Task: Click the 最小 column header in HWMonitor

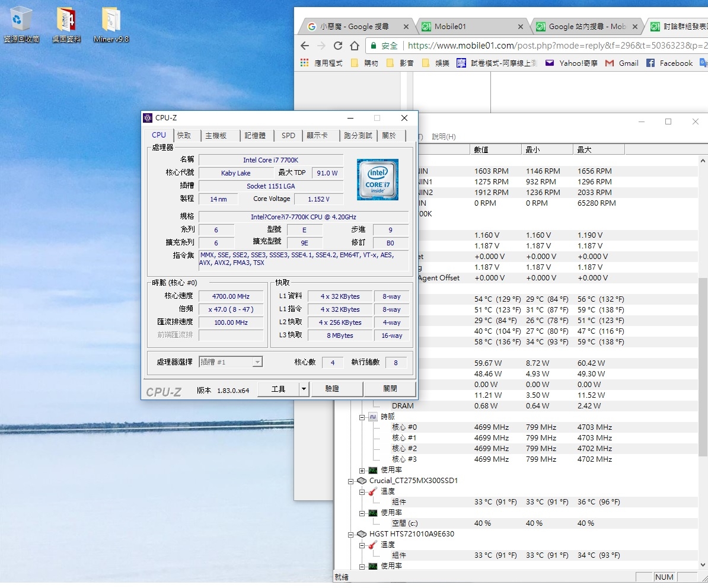Action: [547, 150]
